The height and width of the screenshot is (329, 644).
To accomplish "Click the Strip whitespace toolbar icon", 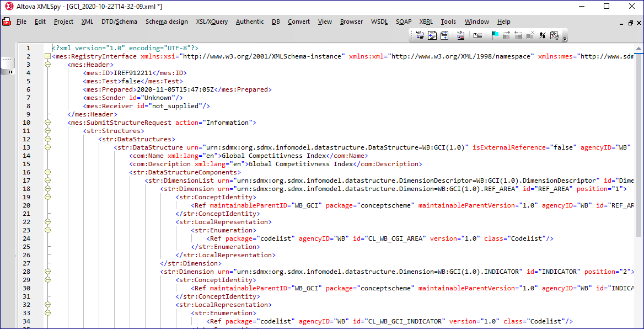I will (444, 35).
